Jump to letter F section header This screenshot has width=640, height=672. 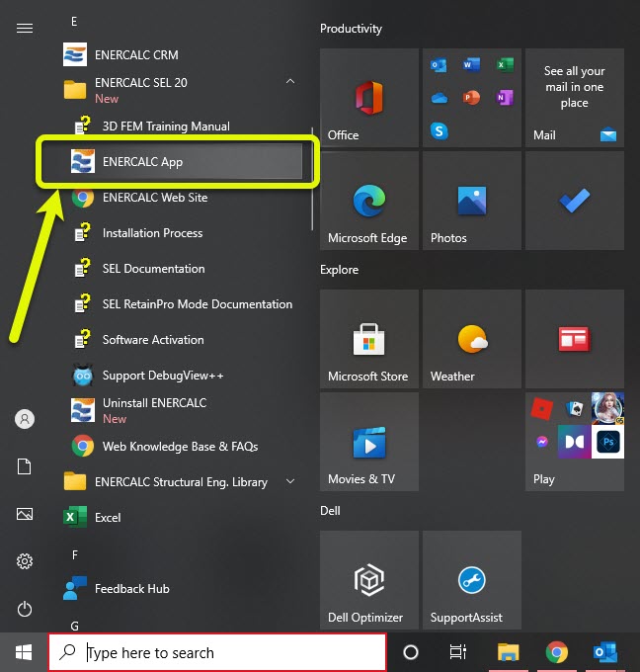74,555
